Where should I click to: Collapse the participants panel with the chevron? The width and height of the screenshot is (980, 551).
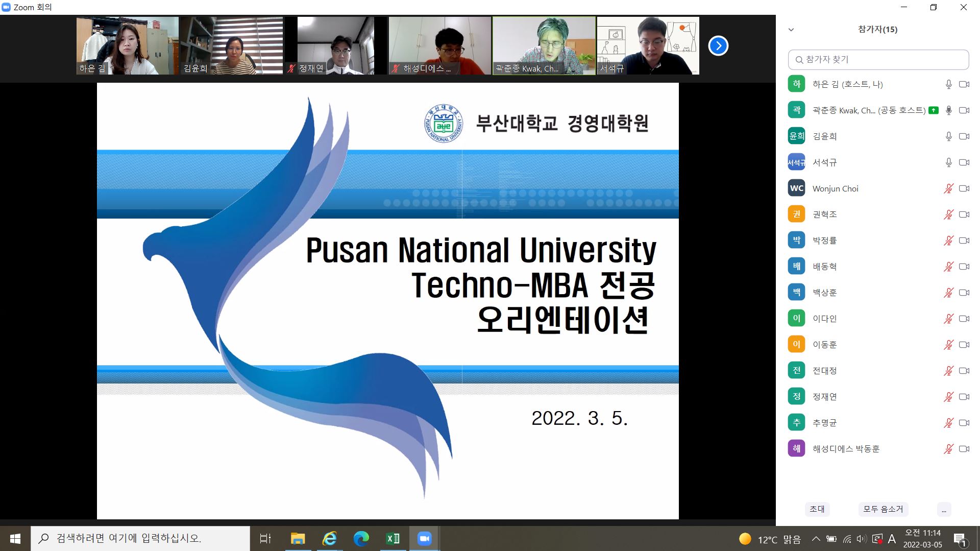coord(790,30)
